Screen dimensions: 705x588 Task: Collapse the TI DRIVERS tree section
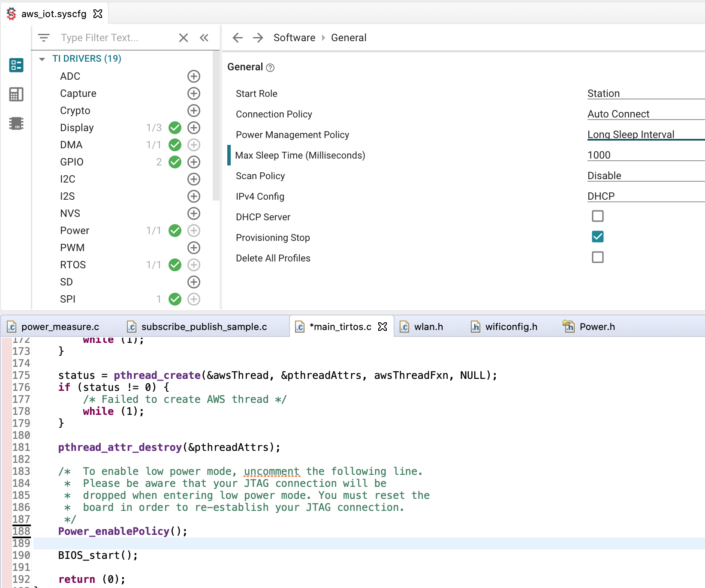point(42,59)
